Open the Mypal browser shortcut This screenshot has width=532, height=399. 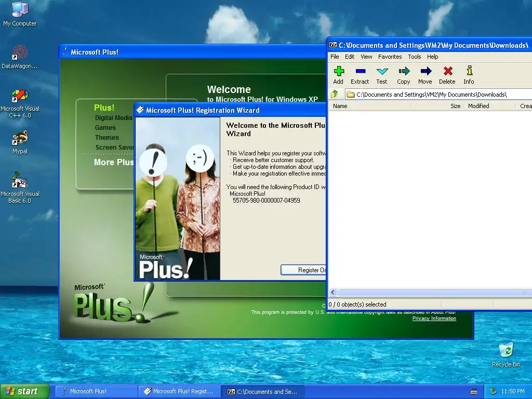[x=20, y=142]
